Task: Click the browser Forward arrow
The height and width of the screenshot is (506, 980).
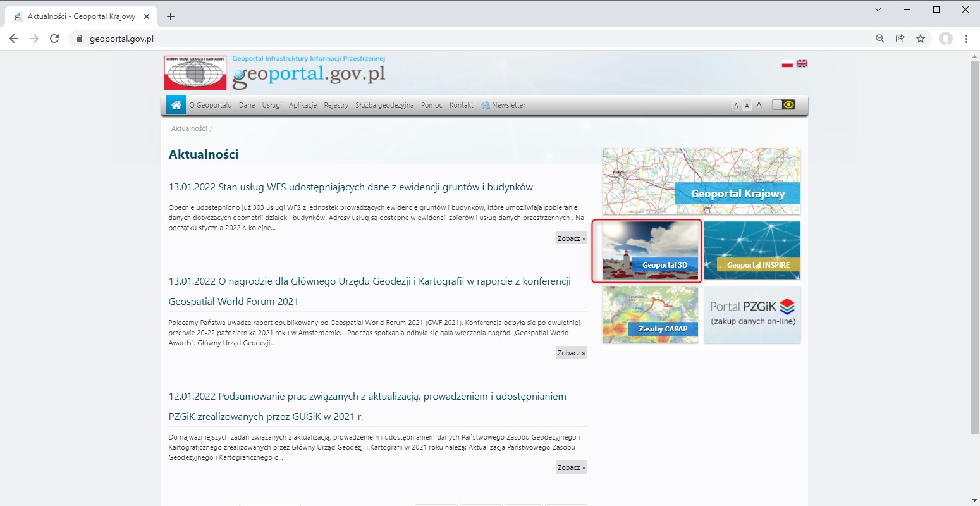Action: click(x=34, y=39)
